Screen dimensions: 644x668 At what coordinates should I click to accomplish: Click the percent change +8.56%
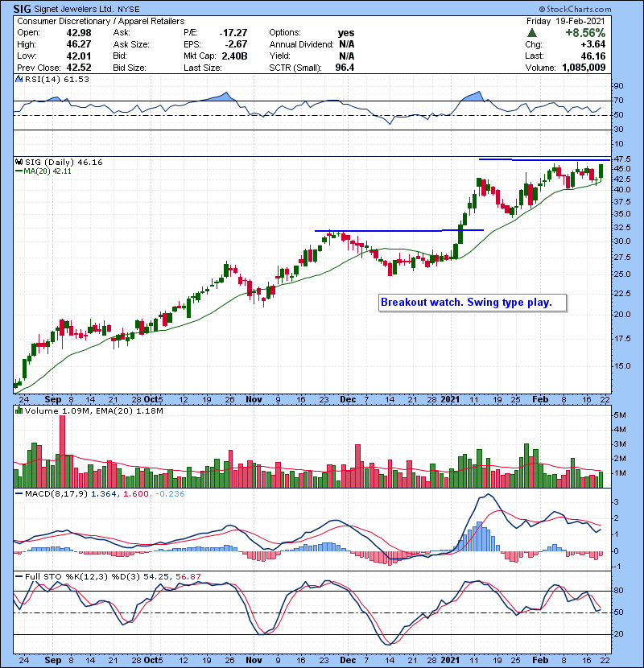(585, 33)
